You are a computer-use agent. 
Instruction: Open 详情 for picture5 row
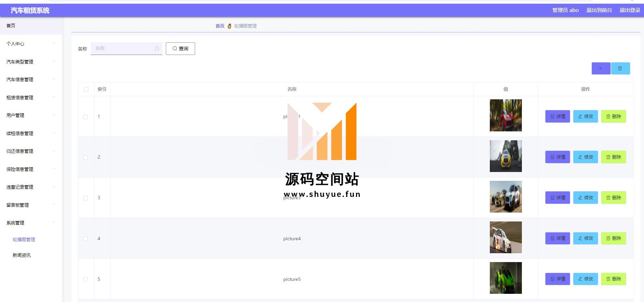click(x=557, y=279)
